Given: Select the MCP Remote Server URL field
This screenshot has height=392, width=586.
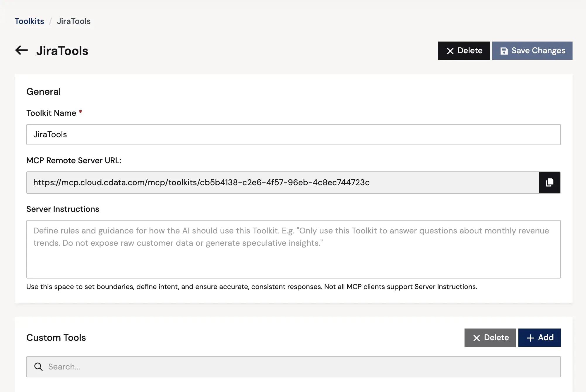Looking at the screenshot, I should [283, 183].
